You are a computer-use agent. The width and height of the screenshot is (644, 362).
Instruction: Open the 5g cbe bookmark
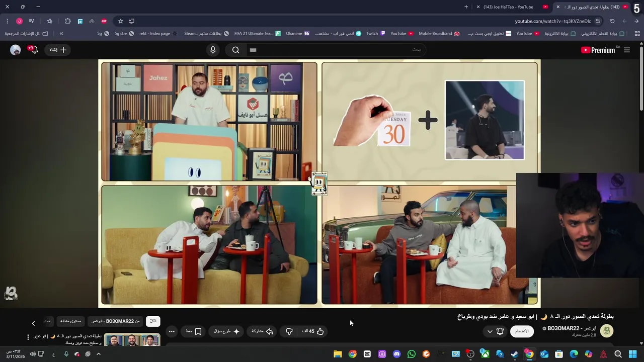tap(124, 33)
